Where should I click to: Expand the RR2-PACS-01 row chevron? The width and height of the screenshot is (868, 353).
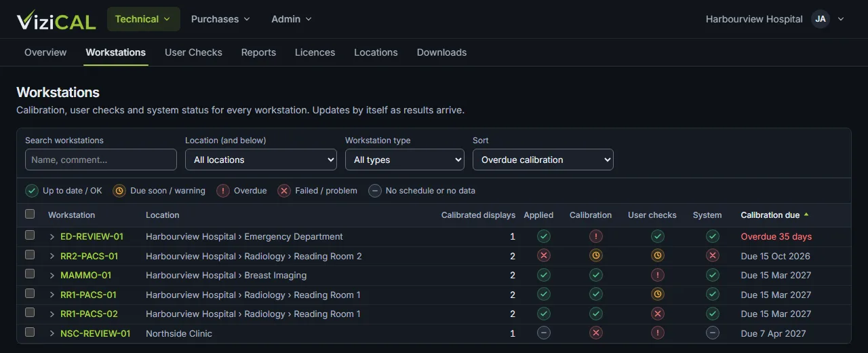tap(52, 256)
